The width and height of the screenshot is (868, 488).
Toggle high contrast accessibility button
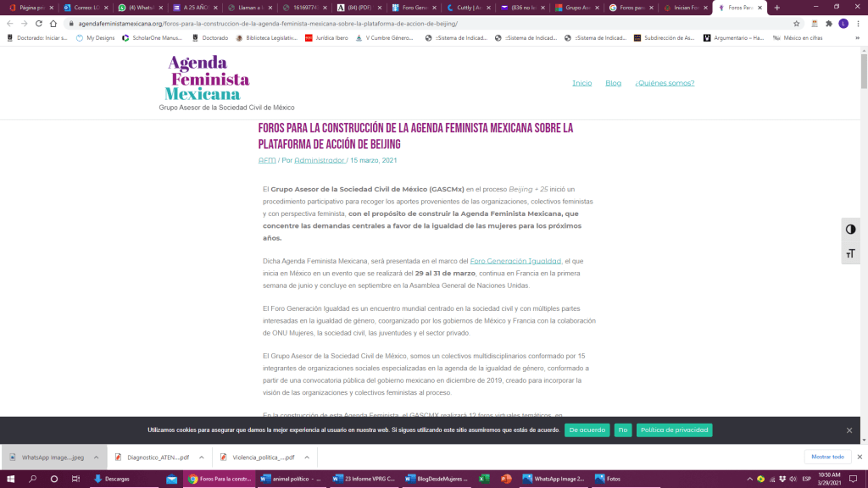(850, 230)
